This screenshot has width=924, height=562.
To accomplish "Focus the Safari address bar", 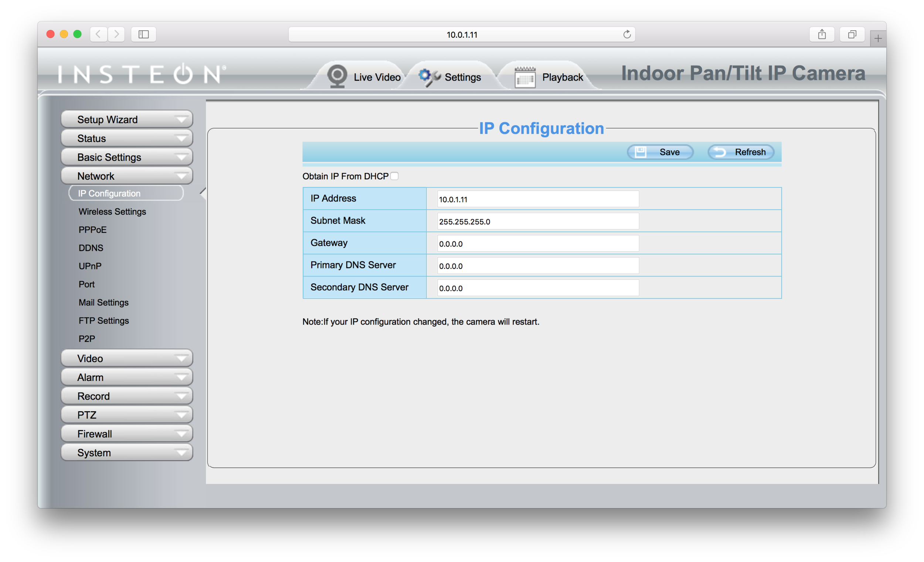I will [x=462, y=34].
